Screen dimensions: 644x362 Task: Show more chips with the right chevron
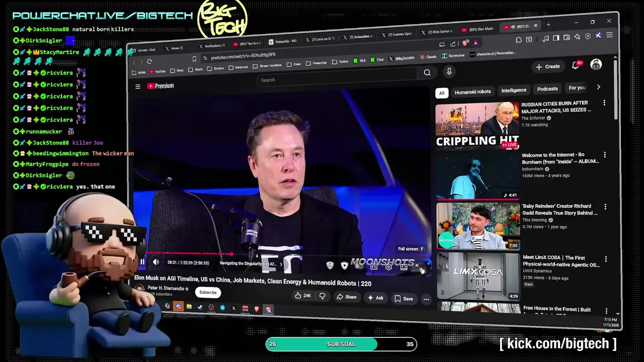(x=598, y=87)
